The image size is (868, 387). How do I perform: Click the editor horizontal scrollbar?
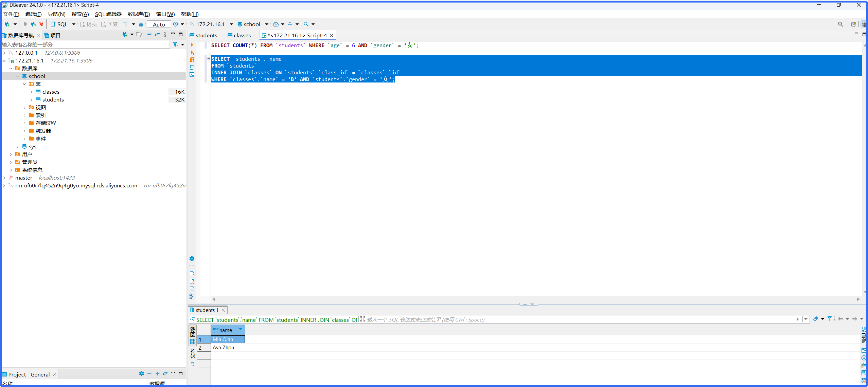pyautogui.click(x=536, y=299)
